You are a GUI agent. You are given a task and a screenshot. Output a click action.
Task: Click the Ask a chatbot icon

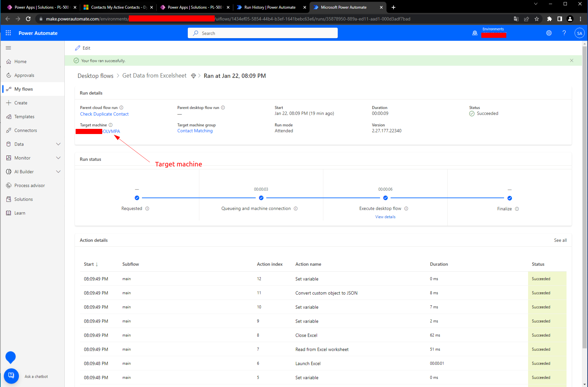point(11,376)
